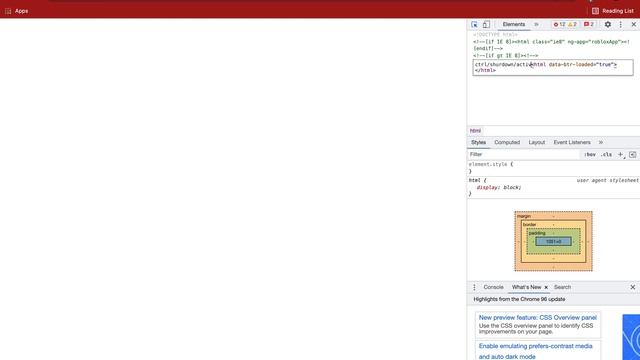Close the What's New tab
This screenshot has width=640, height=360.
(x=546, y=287)
